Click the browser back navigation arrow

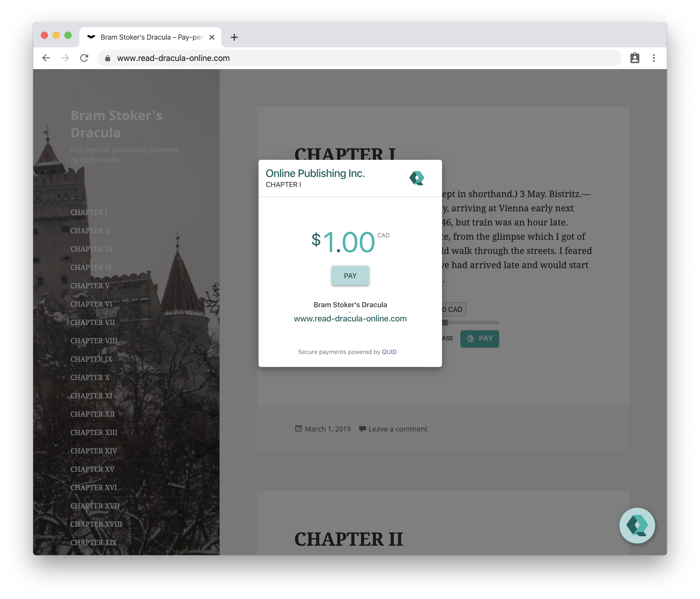(48, 58)
